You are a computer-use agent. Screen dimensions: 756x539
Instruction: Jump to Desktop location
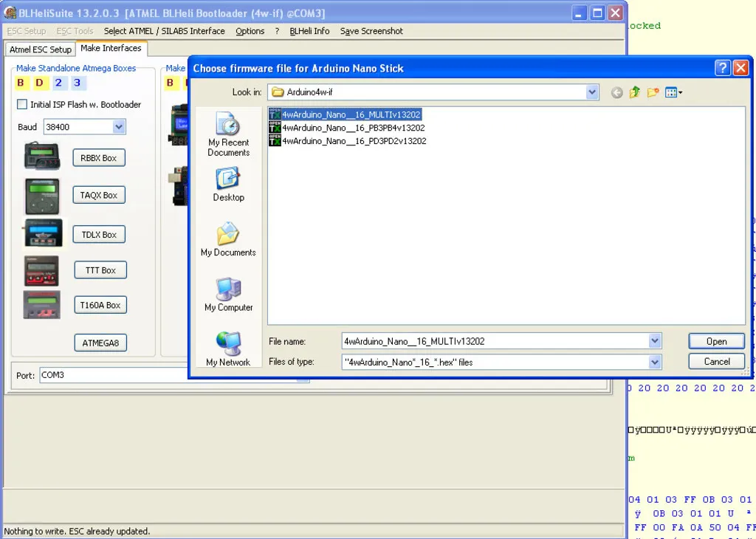click(x=228, y=185)
